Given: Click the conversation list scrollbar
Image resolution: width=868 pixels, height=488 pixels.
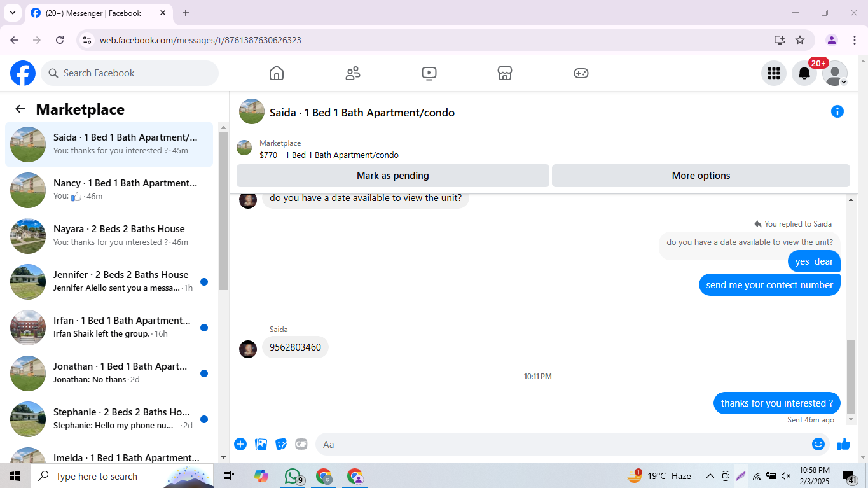Looking at the screenshot, I should tap(223, 211).
